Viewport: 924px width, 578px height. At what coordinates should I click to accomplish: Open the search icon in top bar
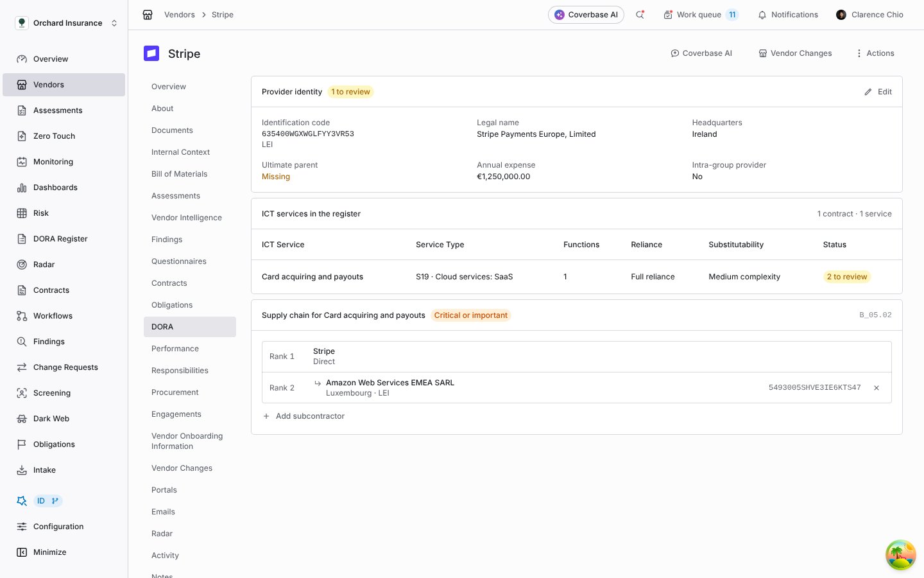coord(640,15)
